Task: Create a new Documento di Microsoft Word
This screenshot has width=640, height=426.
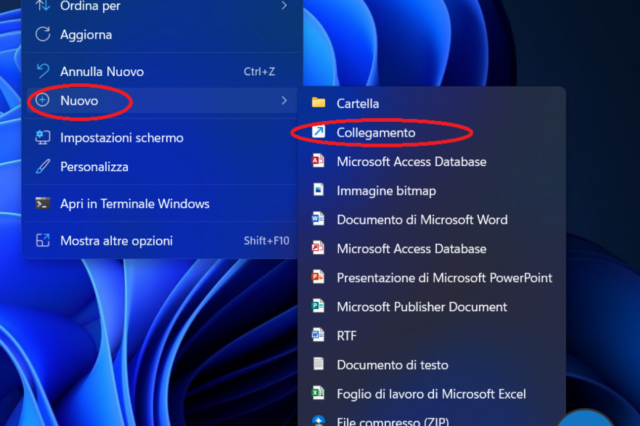Action: [x=432, y=220]
